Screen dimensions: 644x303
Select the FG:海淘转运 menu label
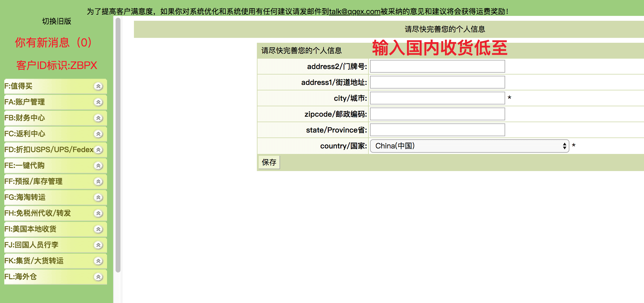[25, 197]
